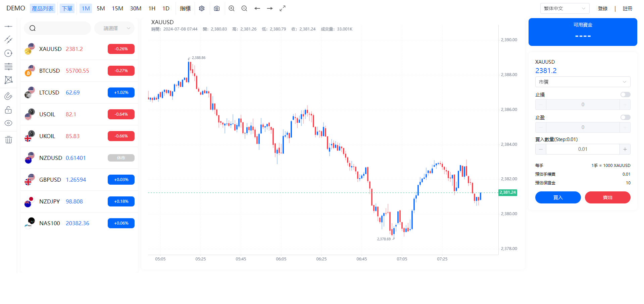Viewport: 644px width, 304px height.
Task: Open the 請選擇 category dropdown
Action: point(114,28)
